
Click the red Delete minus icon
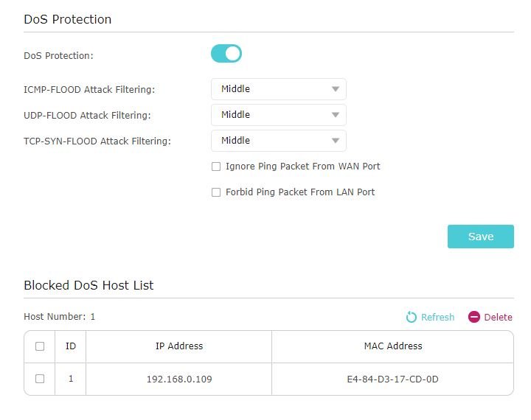point(474,317)
